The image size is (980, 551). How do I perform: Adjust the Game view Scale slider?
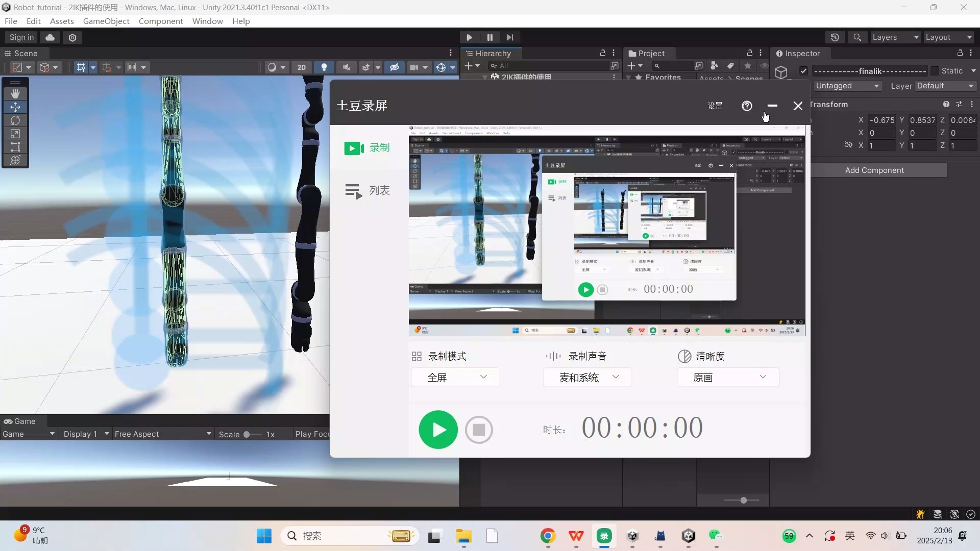(x=247, y=434)
